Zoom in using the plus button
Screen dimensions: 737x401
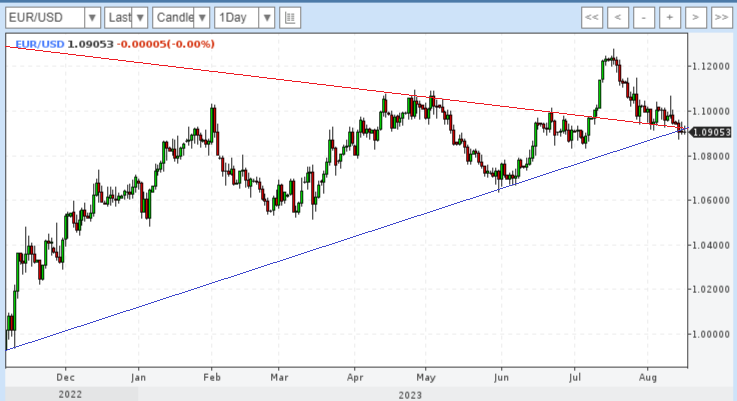tap(669, 18)
